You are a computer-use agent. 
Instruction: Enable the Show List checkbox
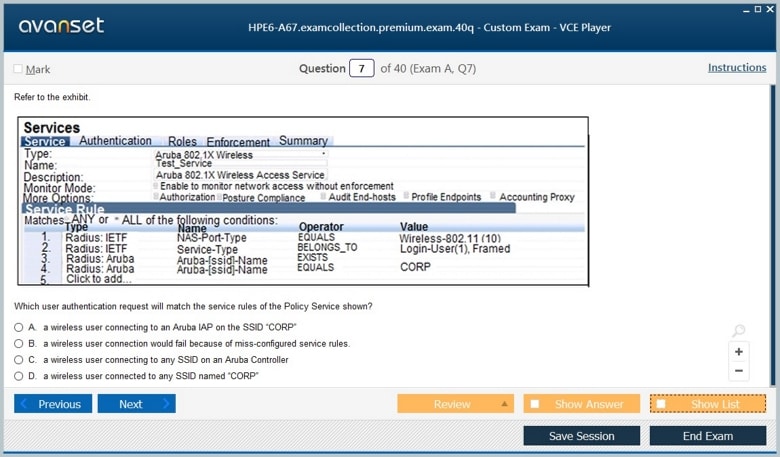pos(661,404)
